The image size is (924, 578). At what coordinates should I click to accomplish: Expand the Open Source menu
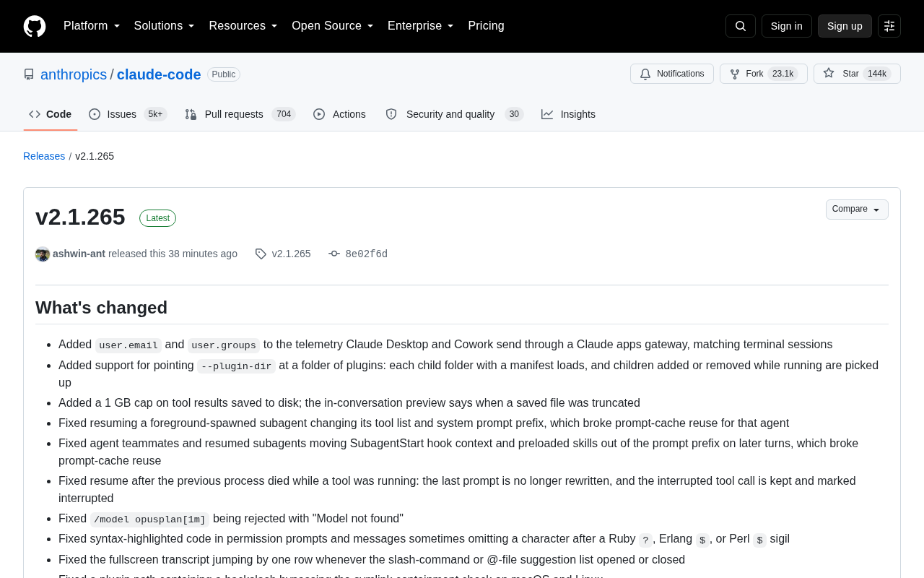pos(333,26)
